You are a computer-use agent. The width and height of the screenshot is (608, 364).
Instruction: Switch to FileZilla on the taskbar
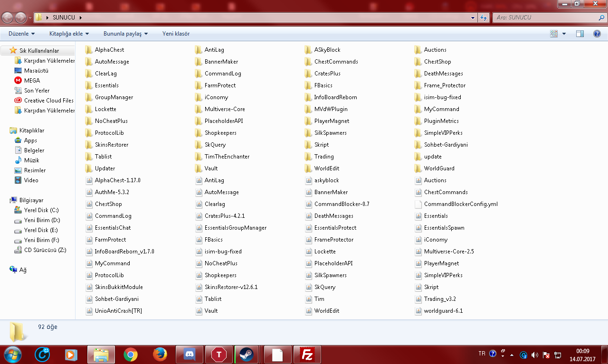[307, 355]
